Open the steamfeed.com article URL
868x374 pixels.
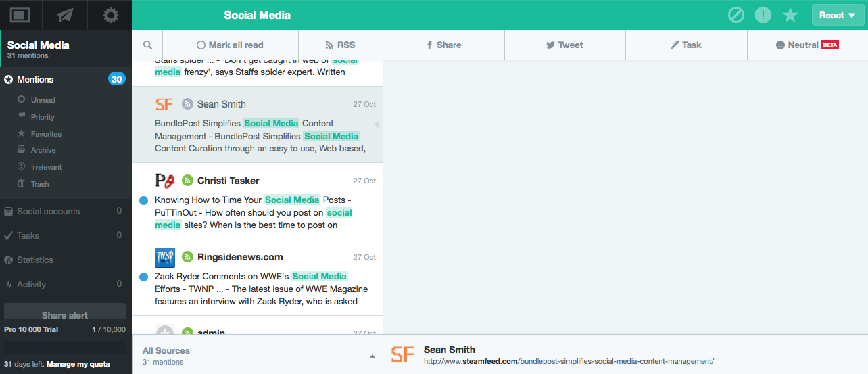pyautogui.click(x=569, y=362)
